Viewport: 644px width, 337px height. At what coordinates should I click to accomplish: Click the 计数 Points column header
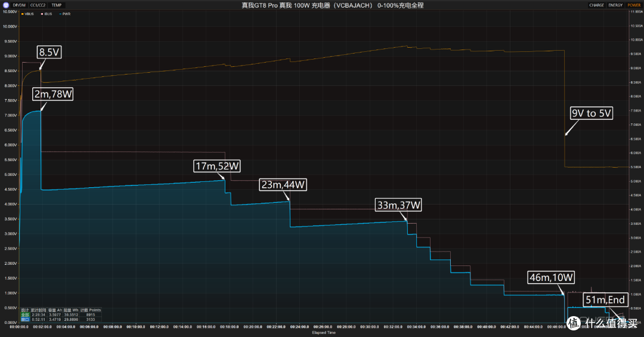[91, 310]
